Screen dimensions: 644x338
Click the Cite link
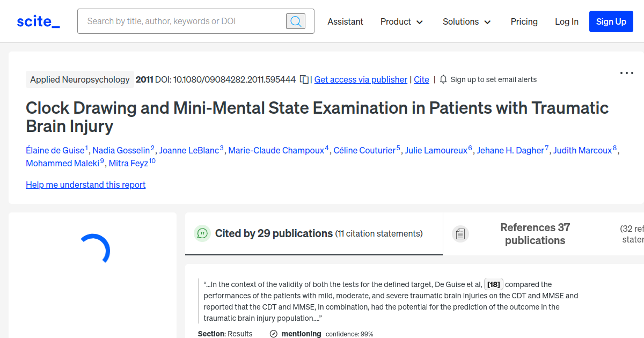click(x=421, y=79)
